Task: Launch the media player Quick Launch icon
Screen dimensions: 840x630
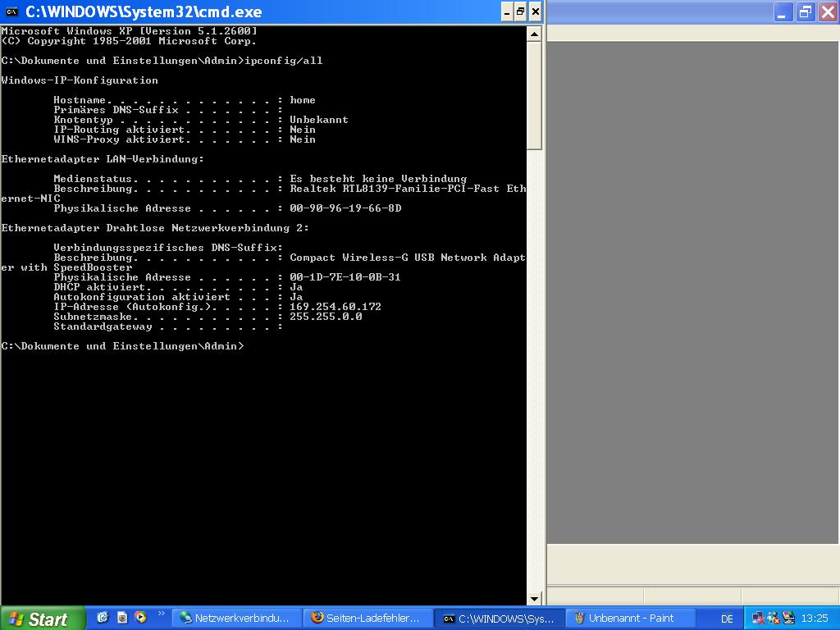Action: click(x=140, y=618)
